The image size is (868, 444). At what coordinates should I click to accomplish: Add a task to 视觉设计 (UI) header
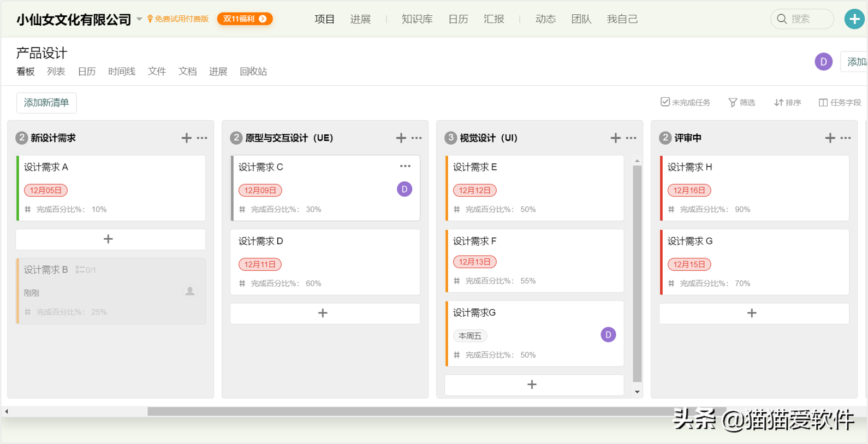(x=616, y=138)
